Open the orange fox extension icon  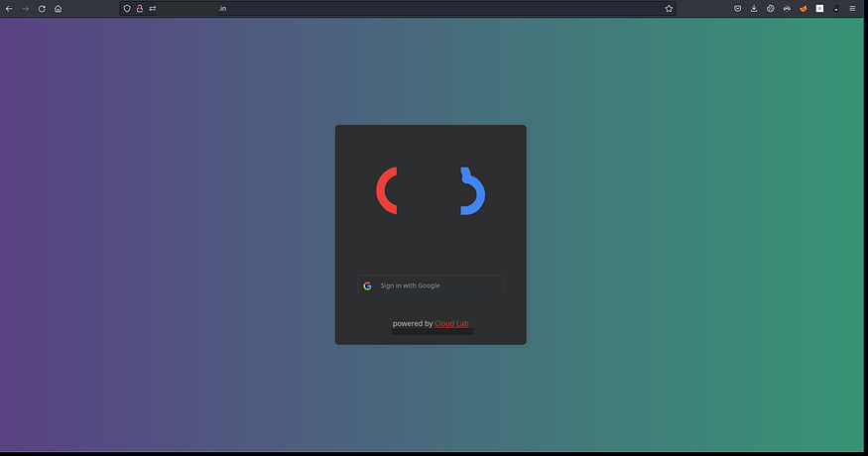(x=803, y=8)
